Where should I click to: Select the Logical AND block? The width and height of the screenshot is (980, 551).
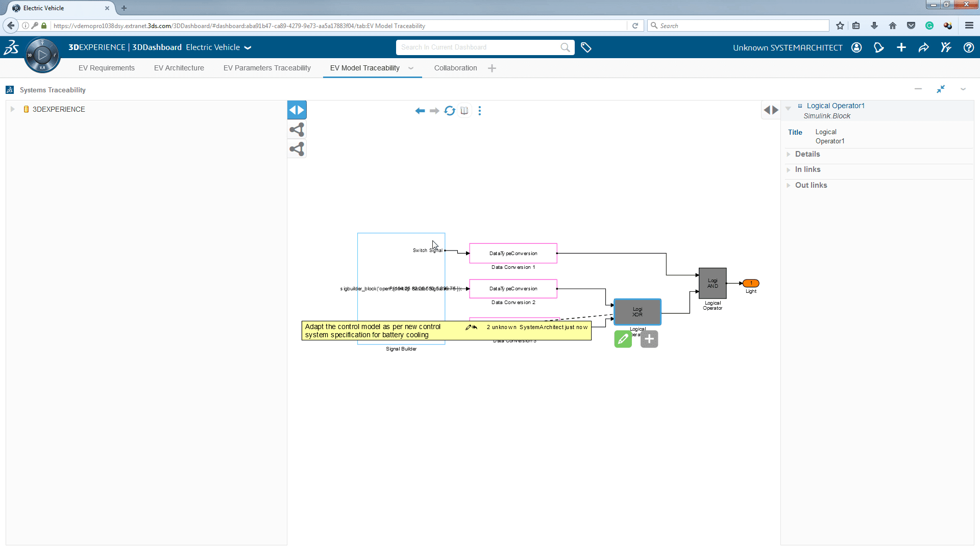[x=712, y=283]
